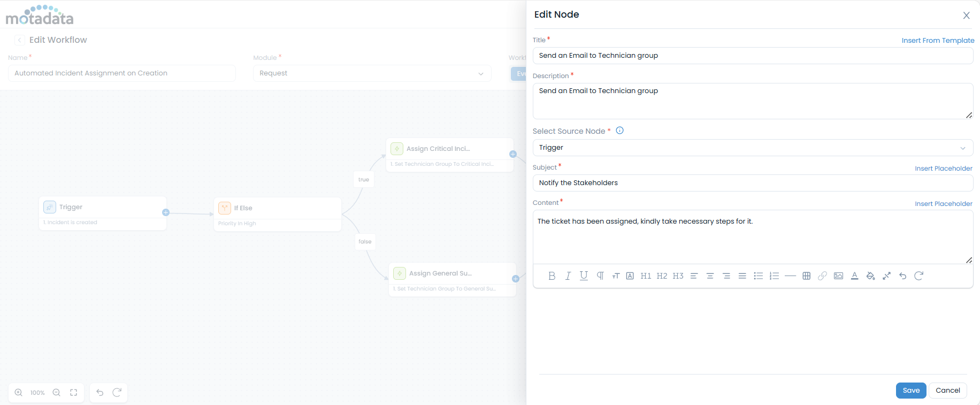
Task: Focus the Subject input field
Action: pyautogui.click(x=753, y=183)
